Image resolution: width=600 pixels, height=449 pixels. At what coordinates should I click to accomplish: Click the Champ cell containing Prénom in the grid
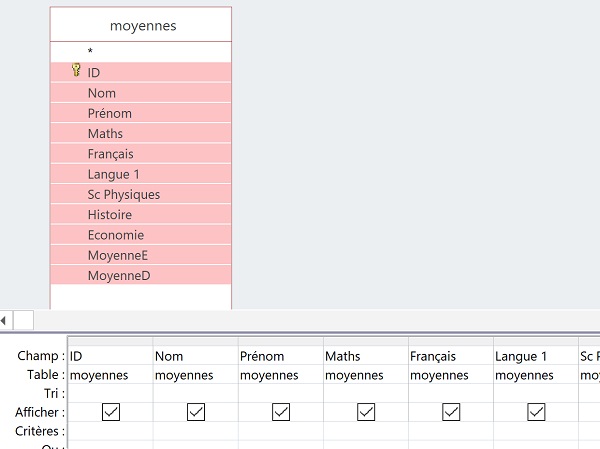click(280, 356)
